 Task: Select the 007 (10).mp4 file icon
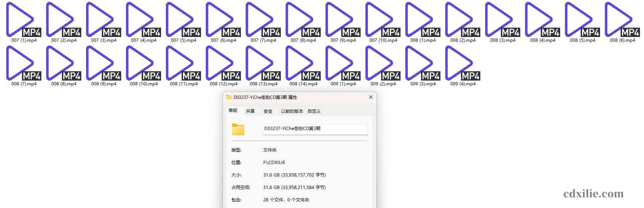(x=383, y=20)
